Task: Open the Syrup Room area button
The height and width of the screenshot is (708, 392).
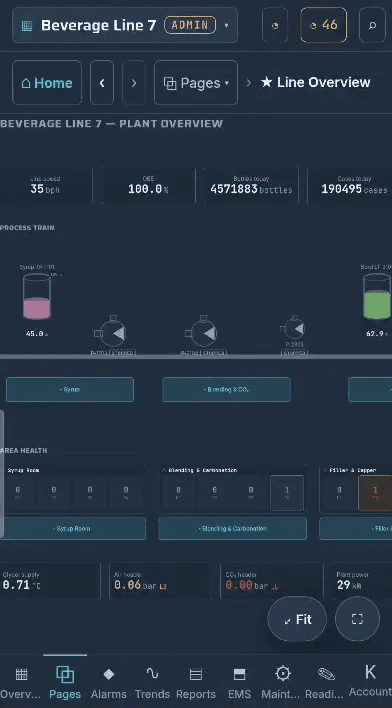Action: pos(73,528)
